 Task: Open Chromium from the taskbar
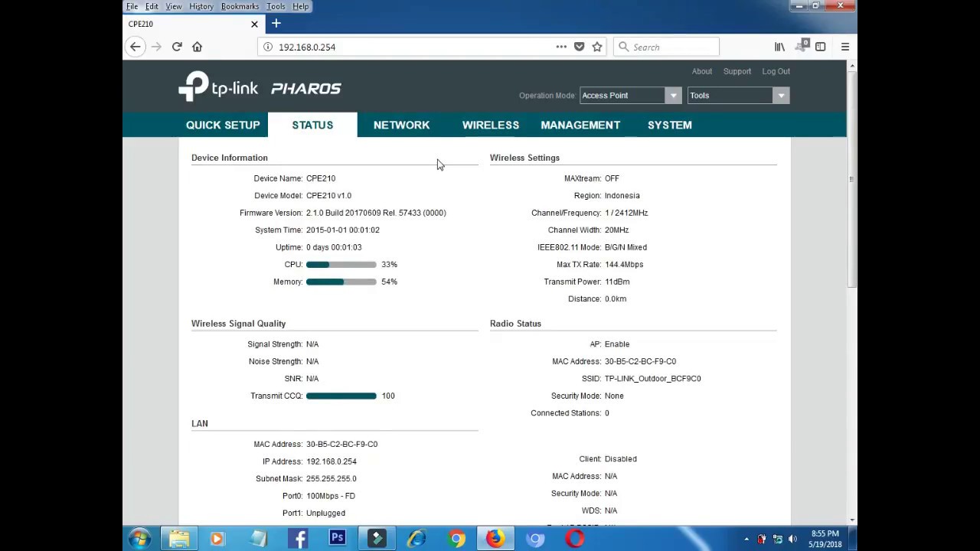click(x=535, y=539)
